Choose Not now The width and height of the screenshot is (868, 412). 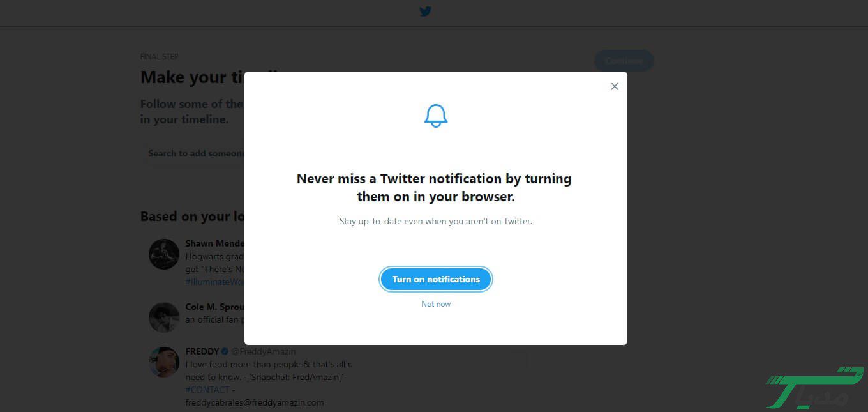click(436, 304)
